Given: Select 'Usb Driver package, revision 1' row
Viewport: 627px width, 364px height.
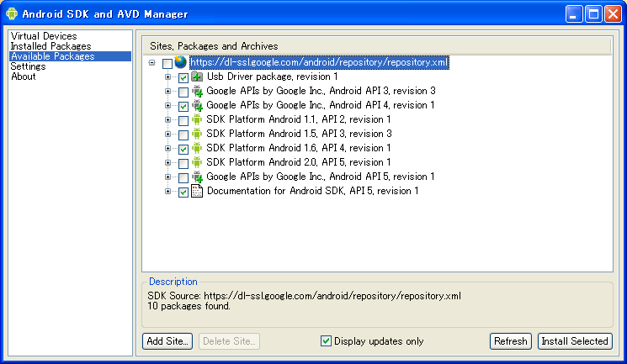Looking at the screenshot, I should coord(273,76).
